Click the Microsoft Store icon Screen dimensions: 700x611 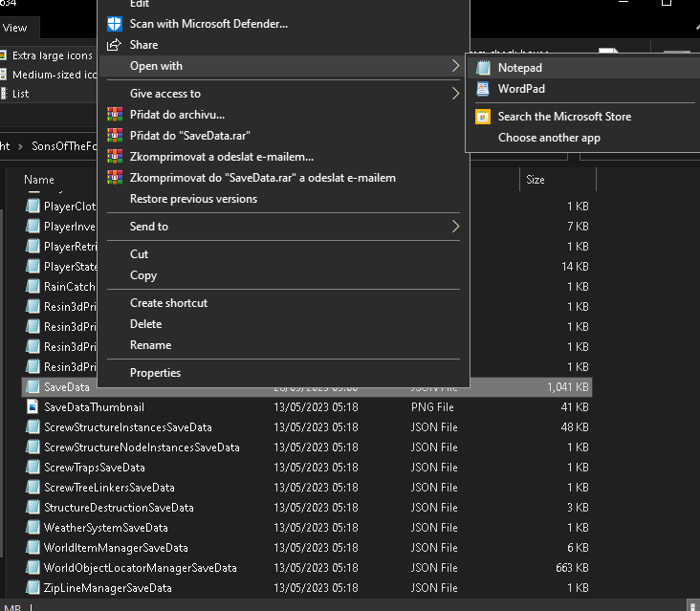[483, 117]
